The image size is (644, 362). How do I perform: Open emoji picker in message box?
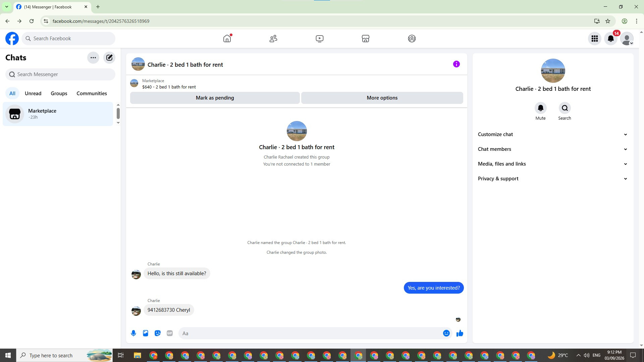coord(446,333)
